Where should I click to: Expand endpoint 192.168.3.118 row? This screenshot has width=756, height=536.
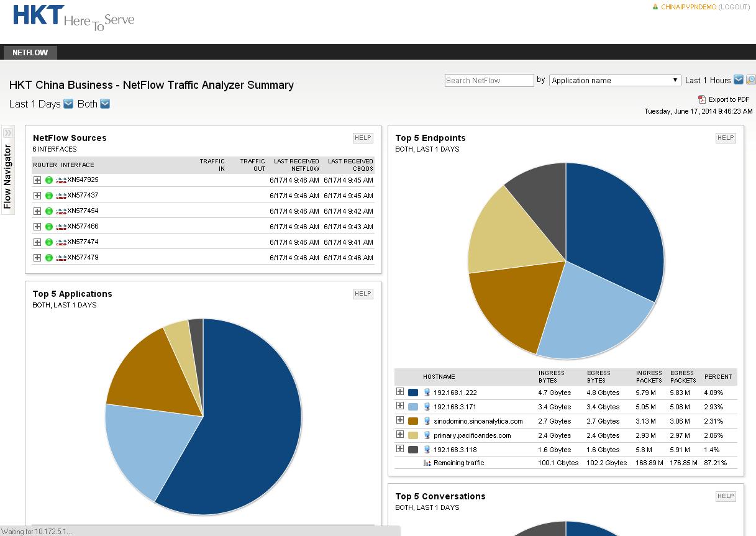pyautogui.click(x=400, y=449)
